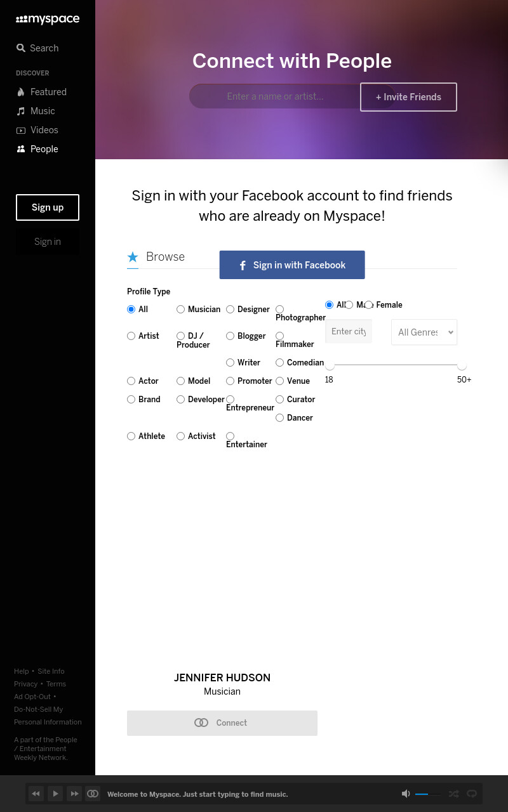The width and height of the screenshot is (508, 812).
Task: Select the Male gender radio button
Action: click(x=349, y=305)
